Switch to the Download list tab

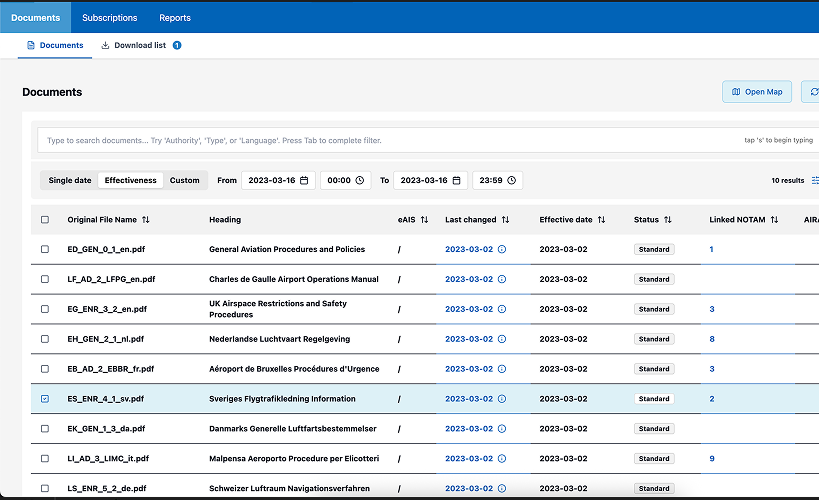[x=139, y=46]
